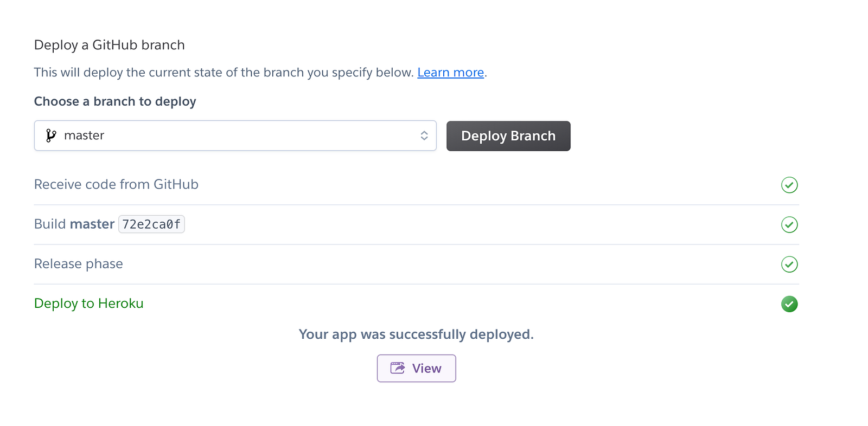Click the git branch icon beside master

pos(51,135)
